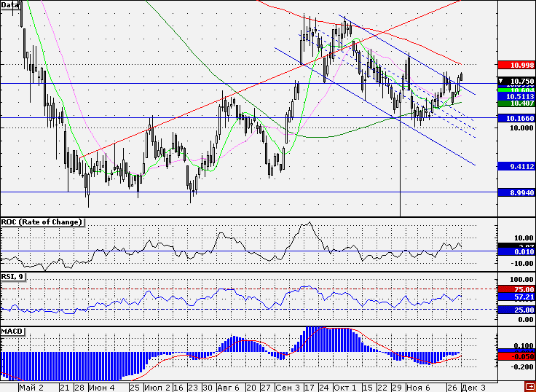Click the red 10.998 price tag
Viewport: 536px width, 392px height.
point(515,66)
